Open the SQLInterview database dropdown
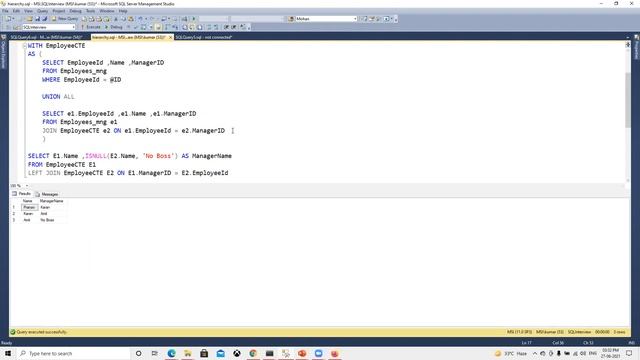Screen dimensions: 640x360 49,27
